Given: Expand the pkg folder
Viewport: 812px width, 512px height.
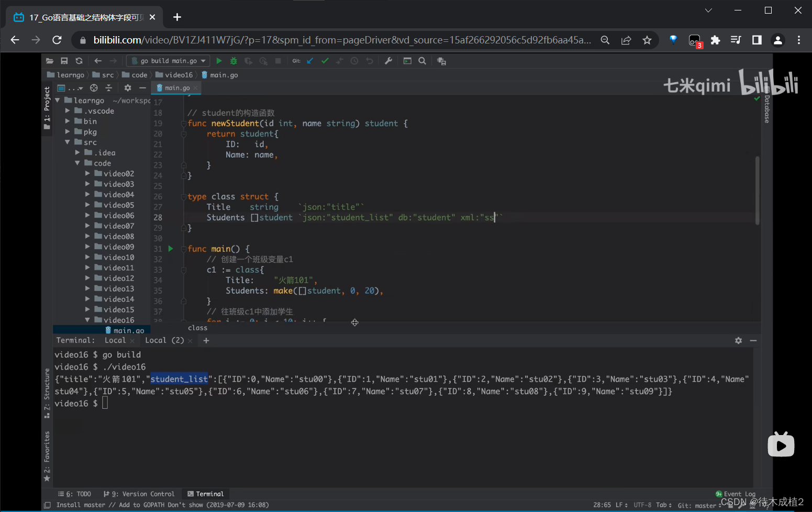Looking at the screenshot, I should 68,131.
